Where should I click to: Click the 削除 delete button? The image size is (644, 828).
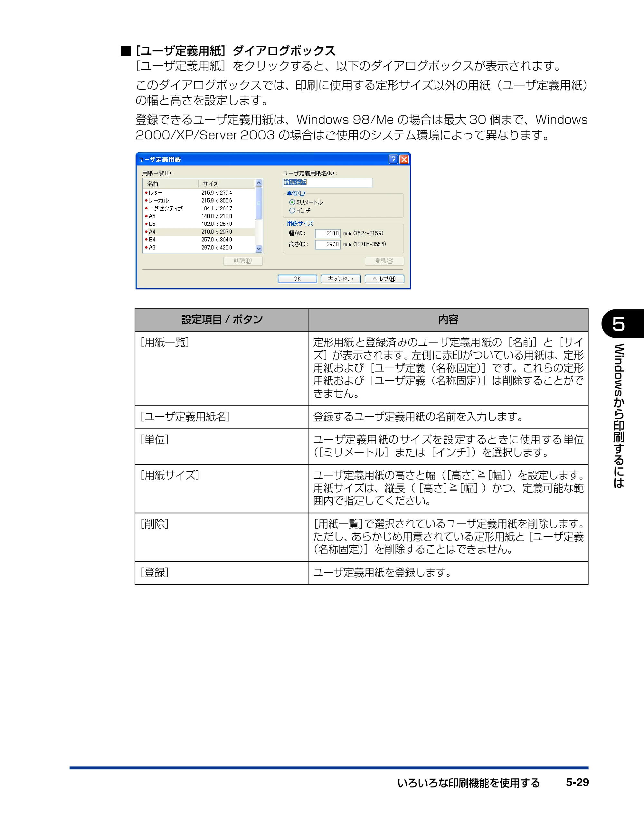(243, 261)
